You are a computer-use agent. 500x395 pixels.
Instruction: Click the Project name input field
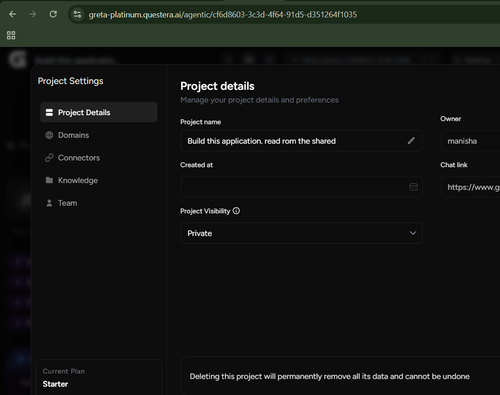301,141
